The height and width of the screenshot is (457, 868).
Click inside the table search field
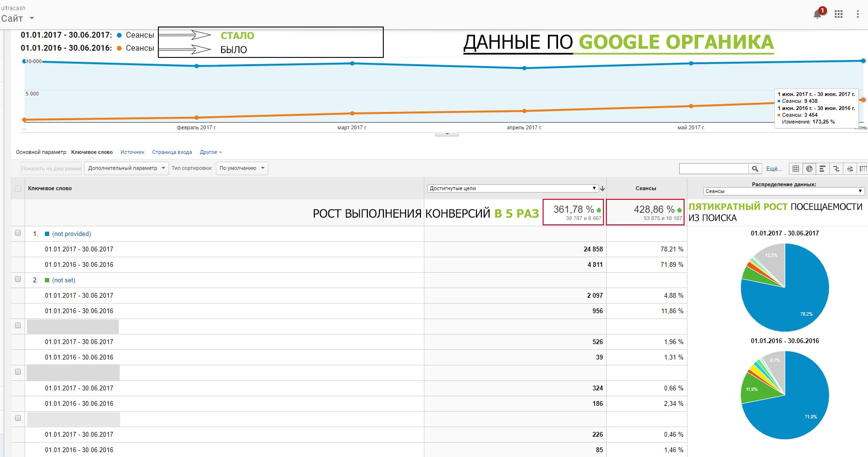(x=714, y=168)
